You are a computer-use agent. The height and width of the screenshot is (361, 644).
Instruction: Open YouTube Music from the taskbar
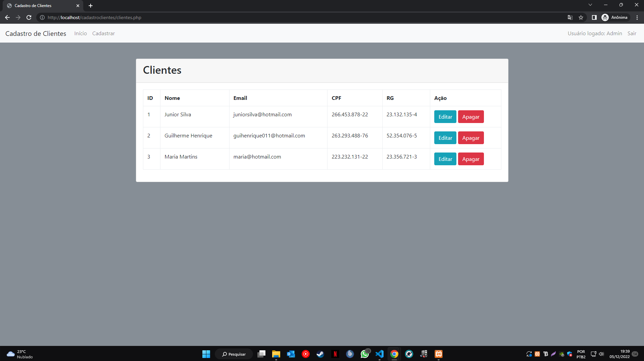click(x=306, y=354)
